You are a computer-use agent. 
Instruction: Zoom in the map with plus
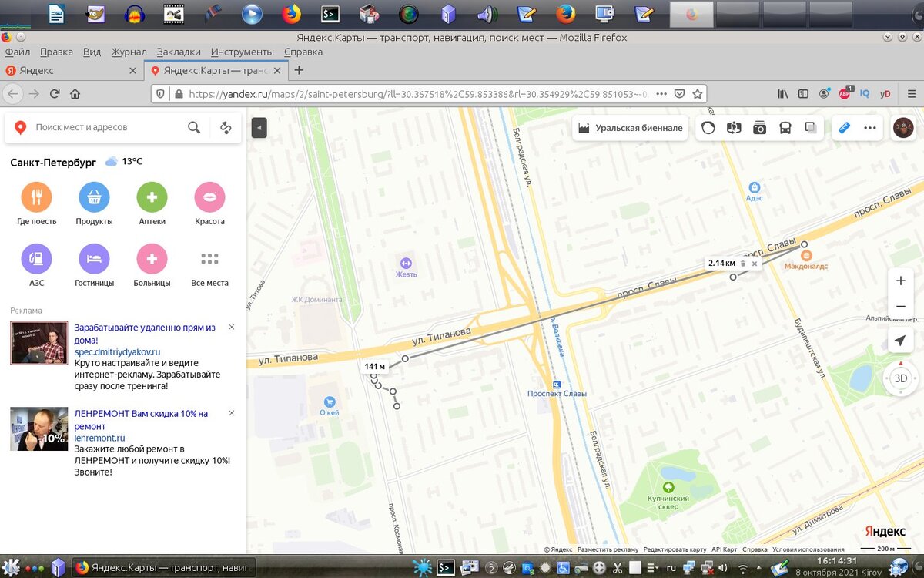point(900,281)
